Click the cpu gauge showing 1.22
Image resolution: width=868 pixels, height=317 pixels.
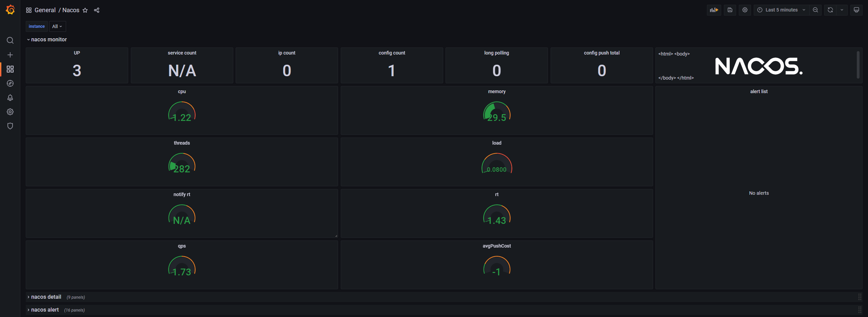(x=182, y=112)
